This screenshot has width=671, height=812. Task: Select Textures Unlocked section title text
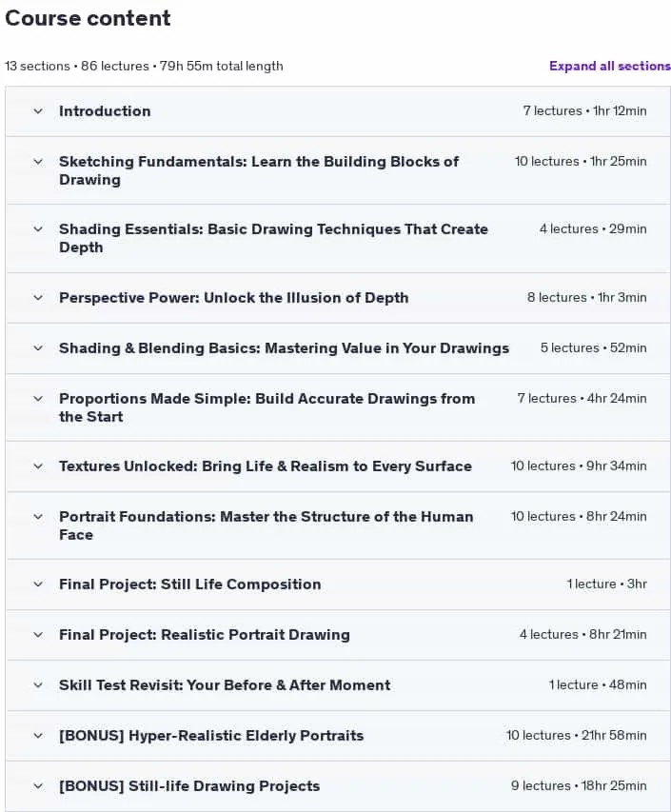click(266, 466)
